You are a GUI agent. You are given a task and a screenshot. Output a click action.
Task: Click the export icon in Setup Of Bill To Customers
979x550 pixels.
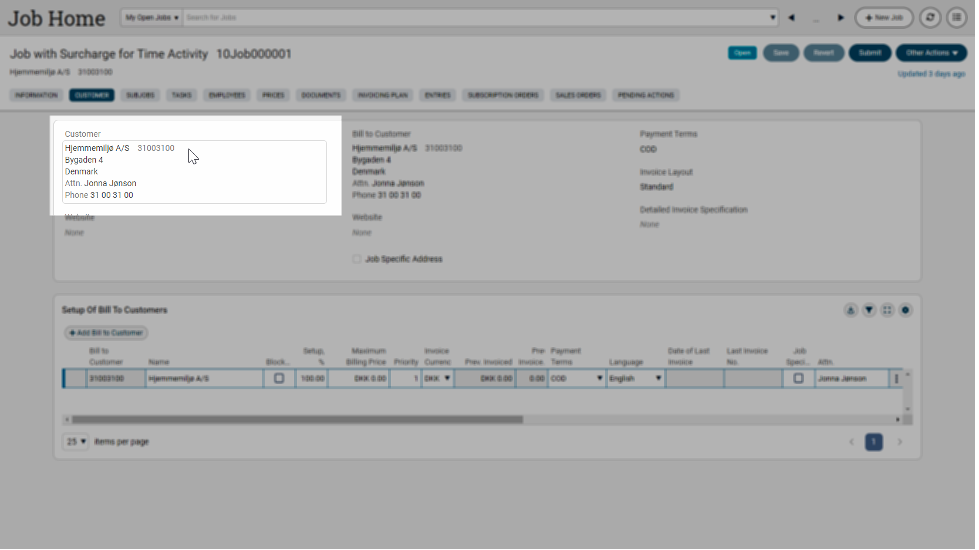coord(850,310)
